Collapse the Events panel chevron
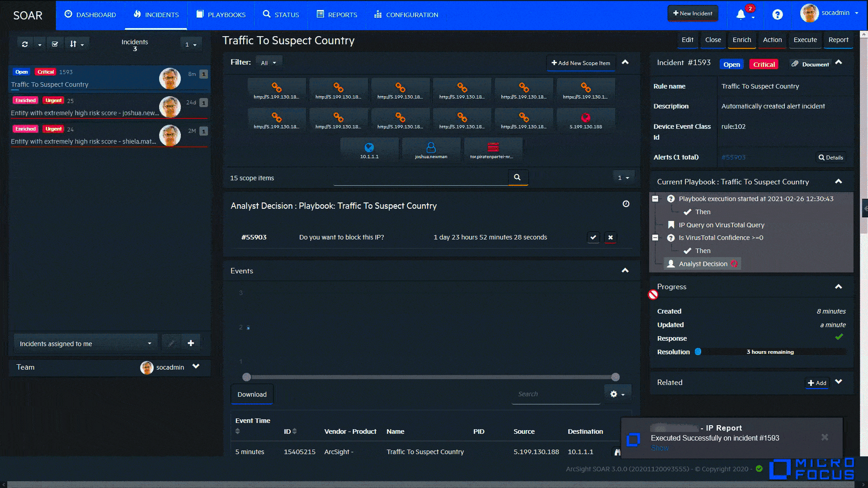The width and height of the screenshot is (868, 488). [x=625, y=271]
